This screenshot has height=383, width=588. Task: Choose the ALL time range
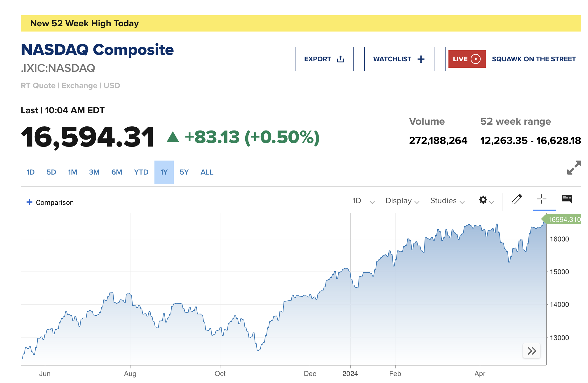click(x=207, y=172)
